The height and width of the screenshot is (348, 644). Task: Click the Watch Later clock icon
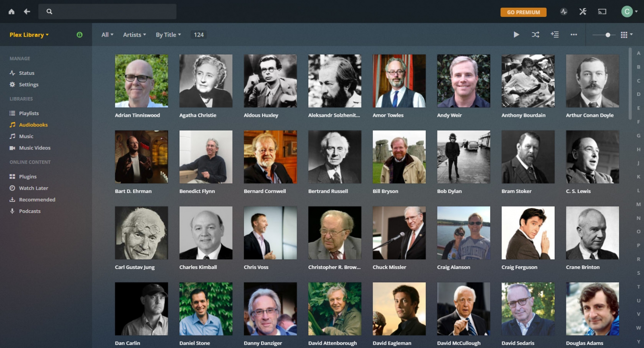(x=12, y=188)
